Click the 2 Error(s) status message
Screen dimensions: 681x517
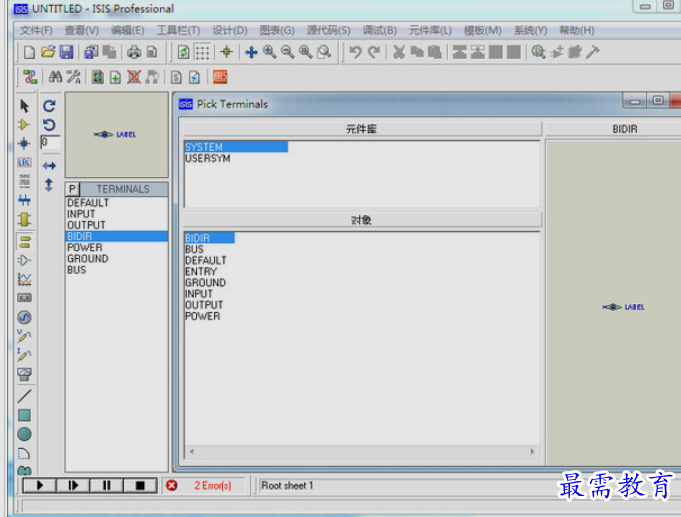pos(211,486)
